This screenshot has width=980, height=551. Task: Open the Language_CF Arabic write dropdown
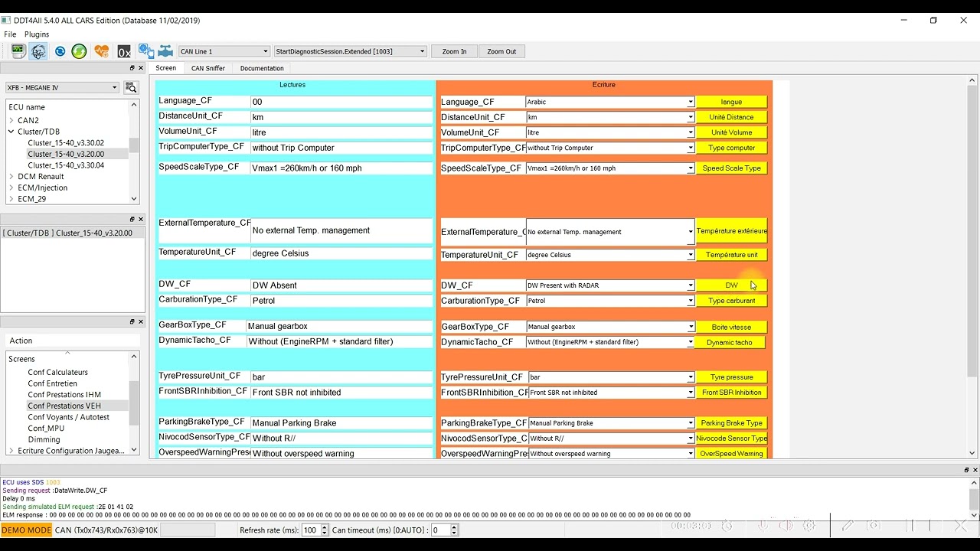609,102
